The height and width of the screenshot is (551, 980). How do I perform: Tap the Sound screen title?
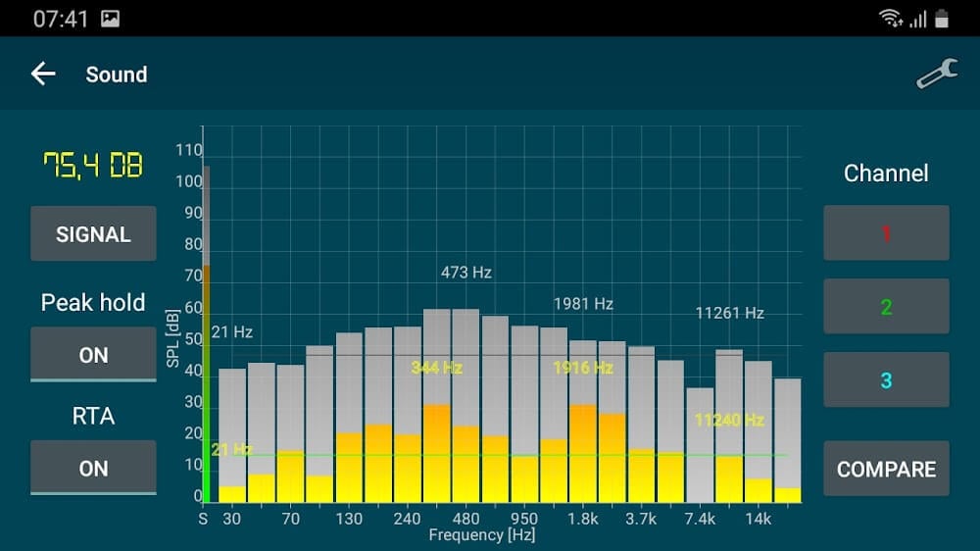[117, 75]
